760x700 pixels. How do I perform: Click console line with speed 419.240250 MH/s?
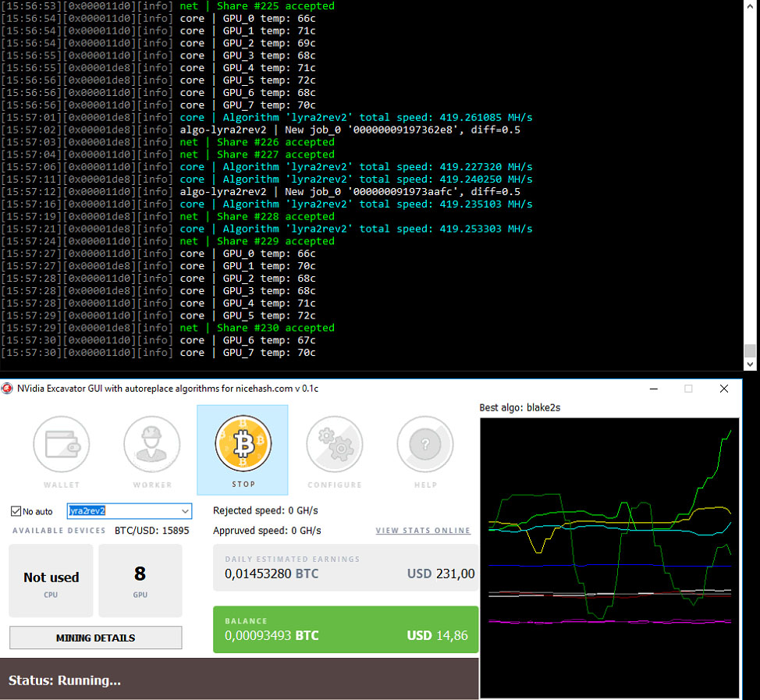coord(267,179)
